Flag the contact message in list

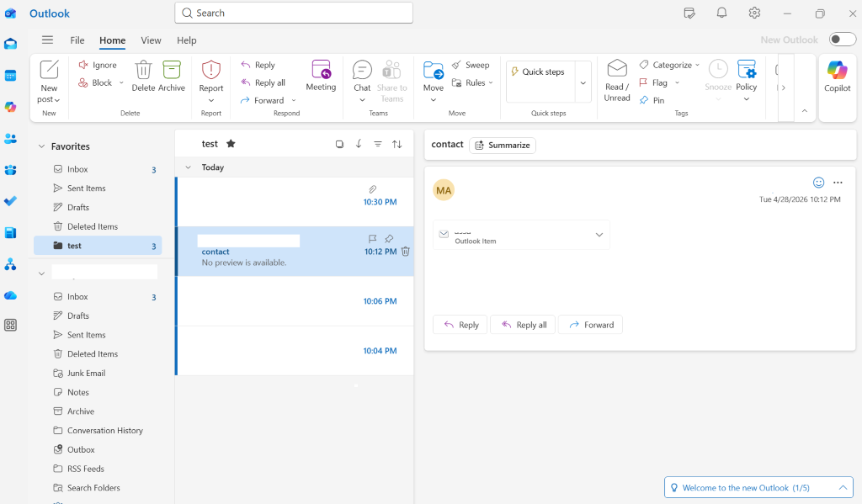point(372,238)
